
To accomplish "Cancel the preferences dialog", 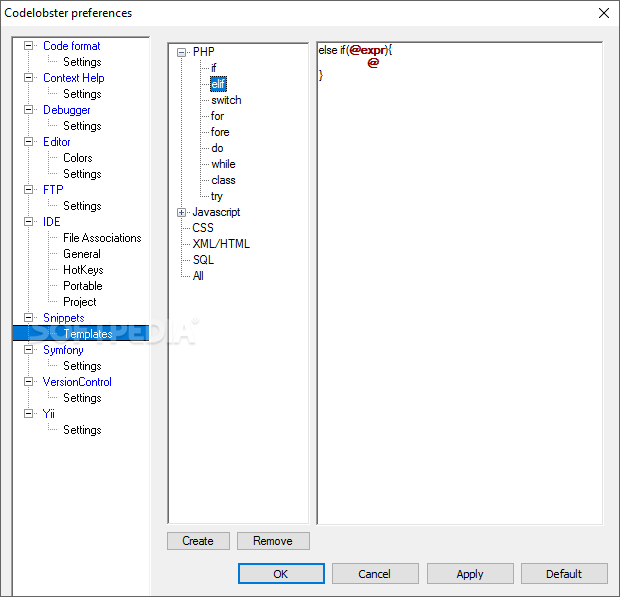I will (375, 574).
